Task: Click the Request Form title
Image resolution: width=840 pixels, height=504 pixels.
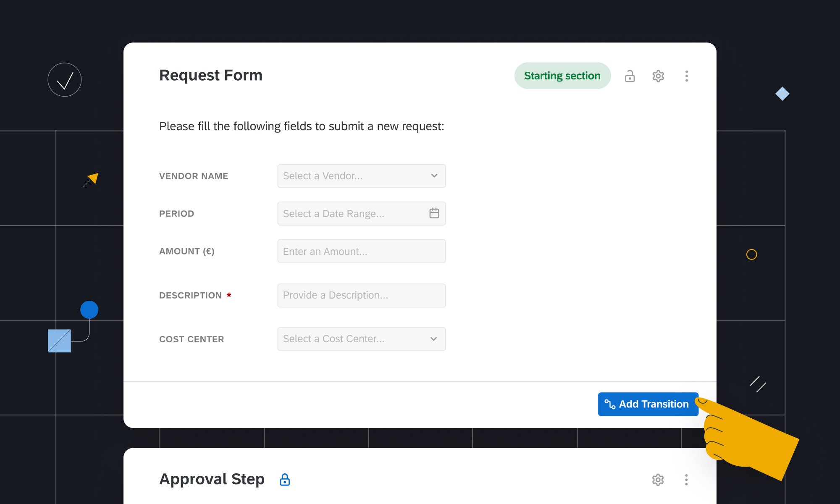Action: pos(210,75)
